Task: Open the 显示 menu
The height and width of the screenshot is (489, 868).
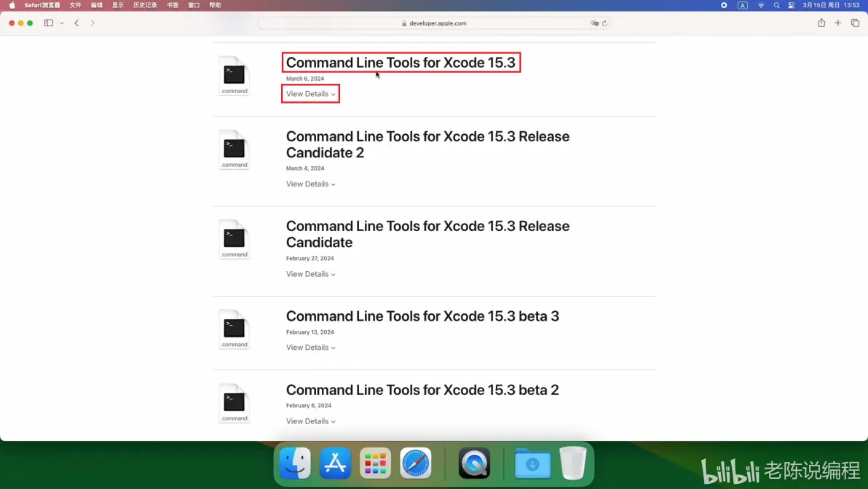Action: (x=118, y=5)
